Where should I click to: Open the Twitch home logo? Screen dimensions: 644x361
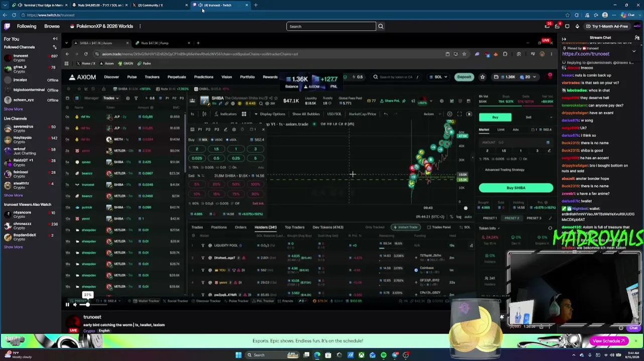coord(7,26)
